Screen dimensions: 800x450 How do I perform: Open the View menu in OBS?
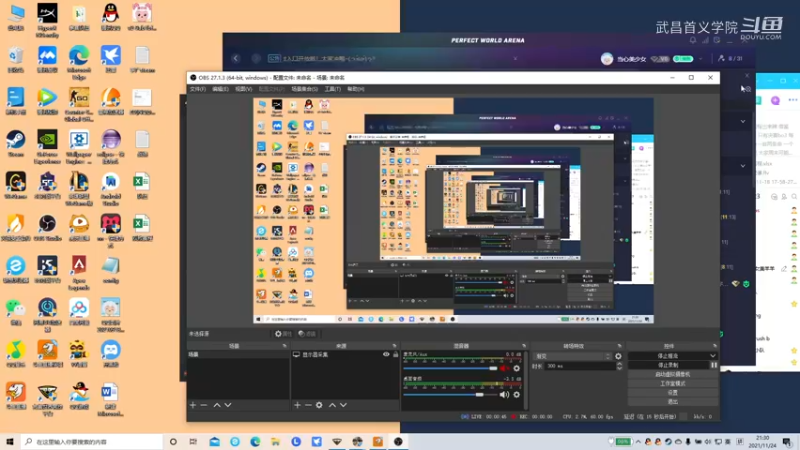click(x=244, y=89)
